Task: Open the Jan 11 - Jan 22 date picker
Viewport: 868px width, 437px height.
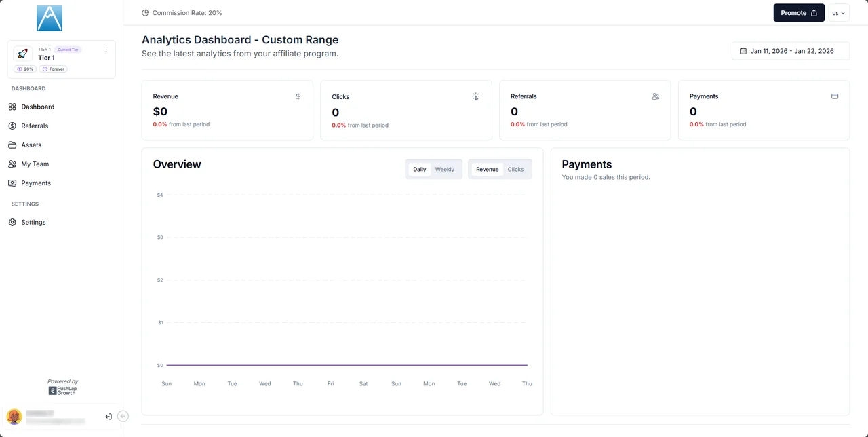Action: [791, 51]
